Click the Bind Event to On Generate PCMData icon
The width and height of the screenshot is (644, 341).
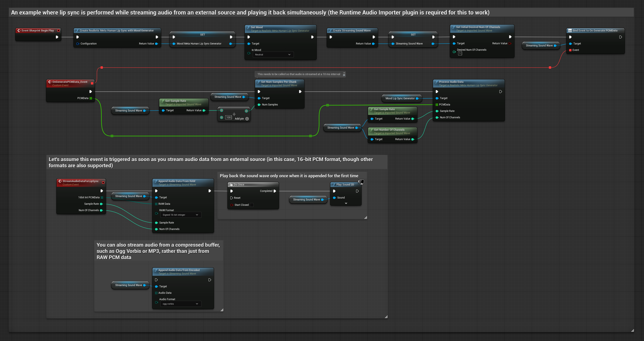(570, 31)
